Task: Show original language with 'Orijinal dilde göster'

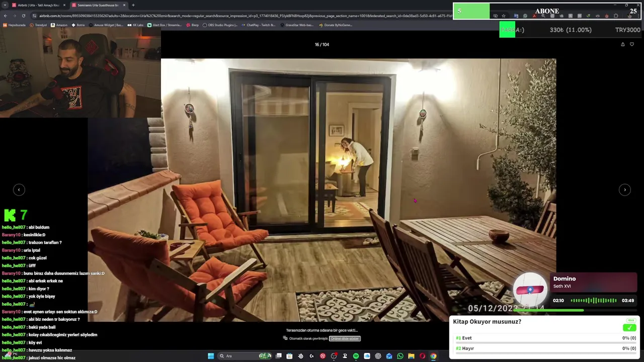Action: coord(345,338)
